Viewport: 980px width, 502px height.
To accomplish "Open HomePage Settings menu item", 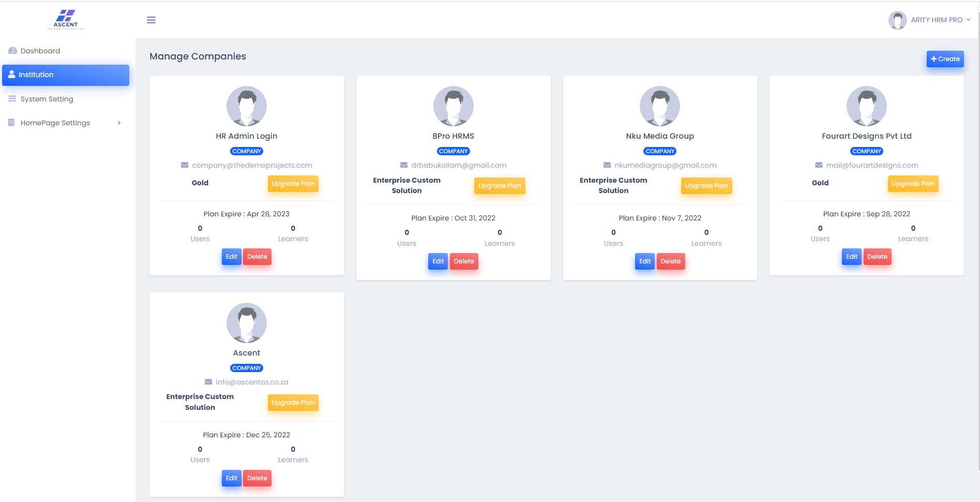I will pyautogui.click(x=66, y=123).
